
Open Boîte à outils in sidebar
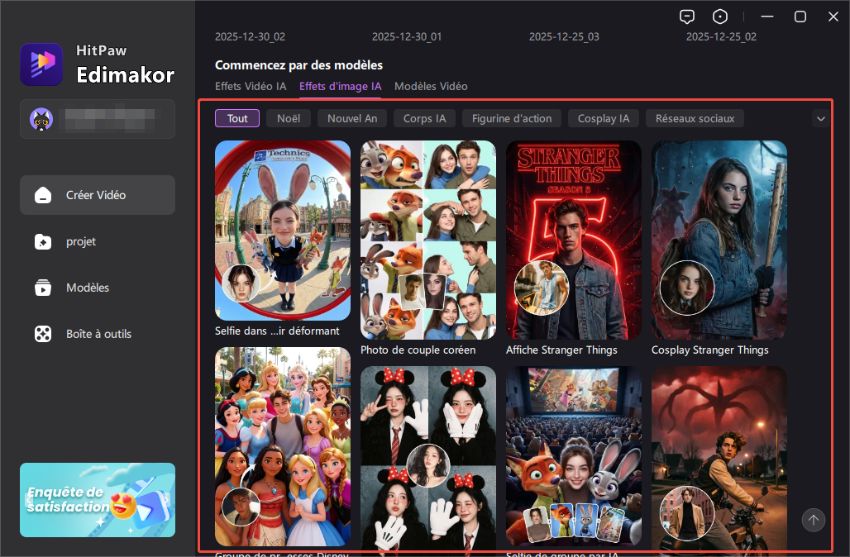pos(97,334)
